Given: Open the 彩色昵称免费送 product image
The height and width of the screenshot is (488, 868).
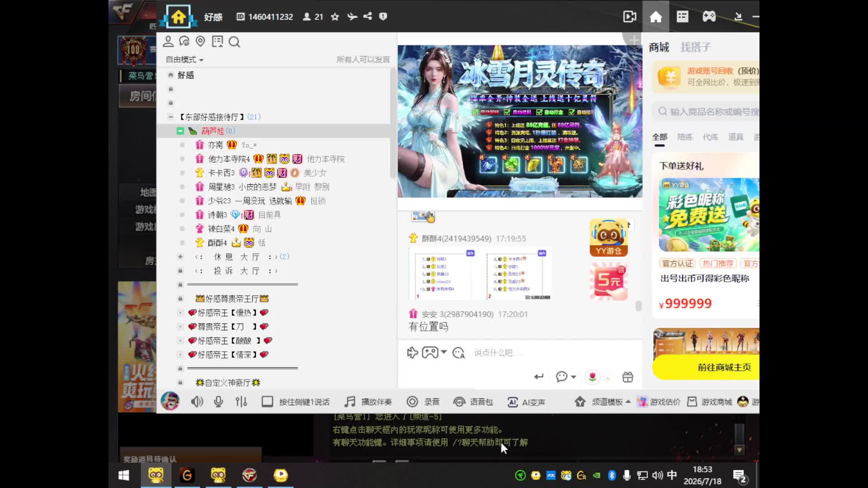Looking at the screenshot, I should [709, 215].
